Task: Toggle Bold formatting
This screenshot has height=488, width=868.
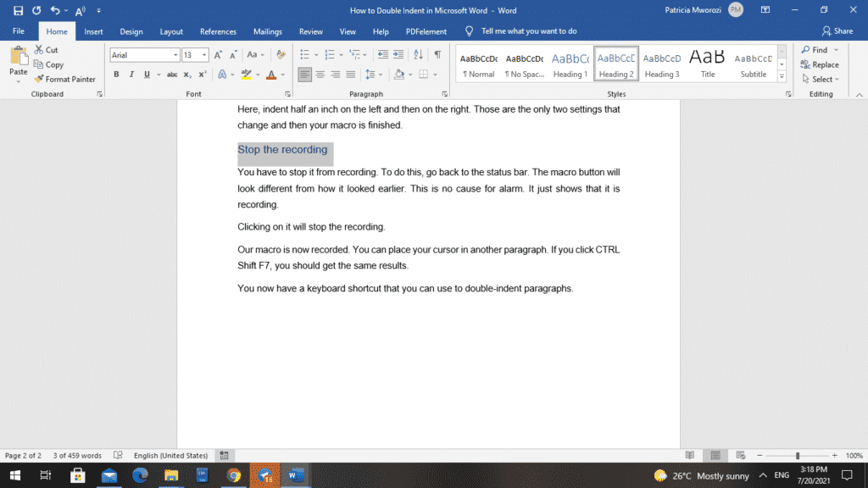Action: [116, 75]
